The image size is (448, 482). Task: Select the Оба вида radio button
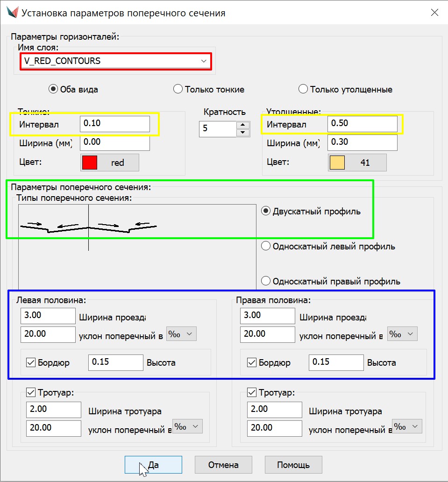[53, 89]
